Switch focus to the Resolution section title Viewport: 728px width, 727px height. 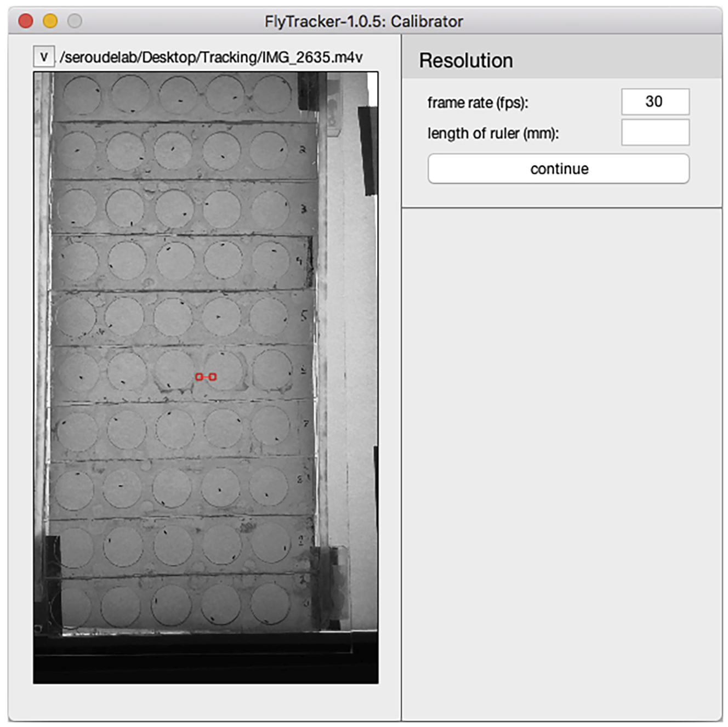465,60
